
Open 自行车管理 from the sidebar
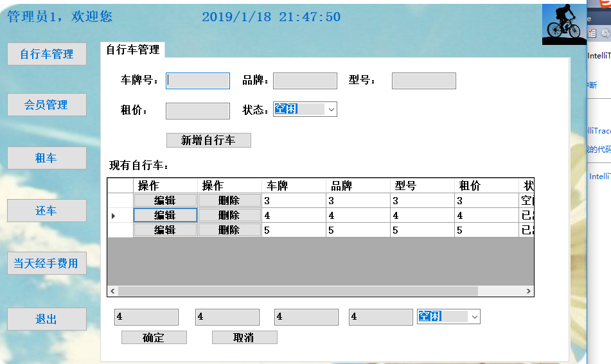[47, 54]
